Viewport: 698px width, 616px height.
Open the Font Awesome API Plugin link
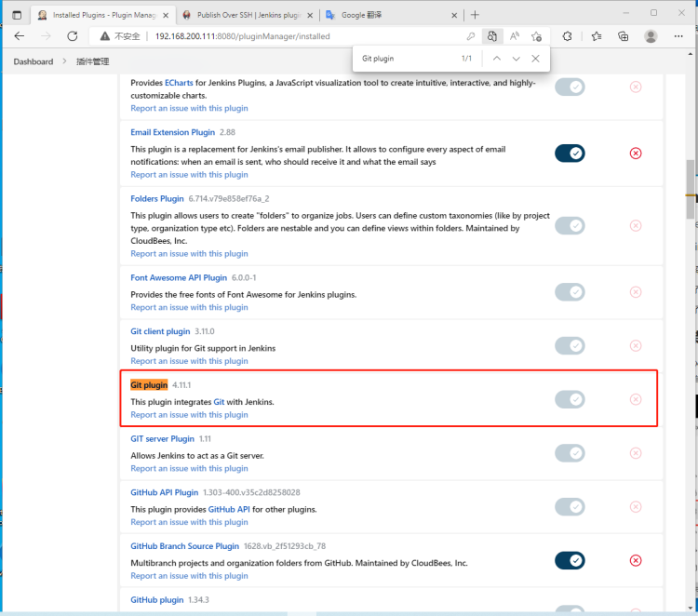click(x=179, y=277)
